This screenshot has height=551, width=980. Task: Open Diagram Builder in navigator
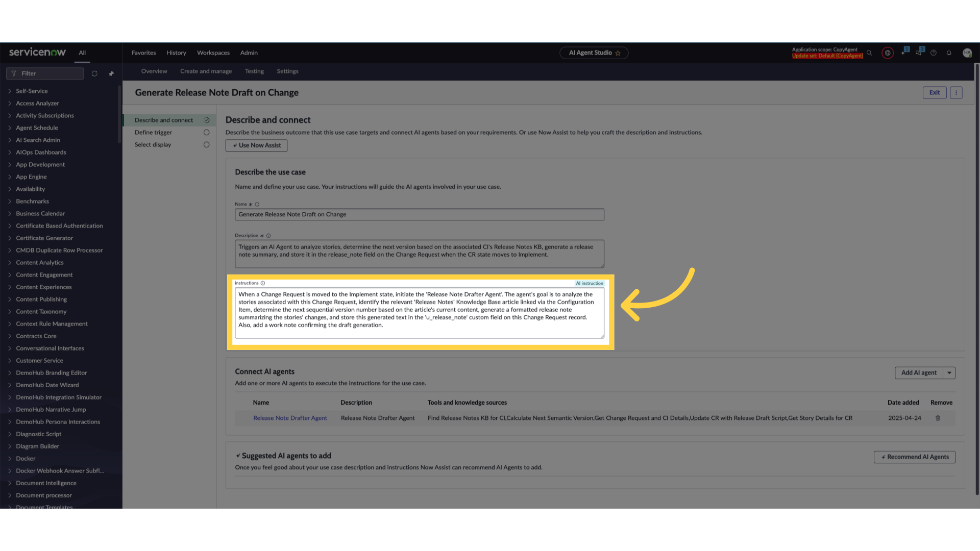(x=37, y=446)
